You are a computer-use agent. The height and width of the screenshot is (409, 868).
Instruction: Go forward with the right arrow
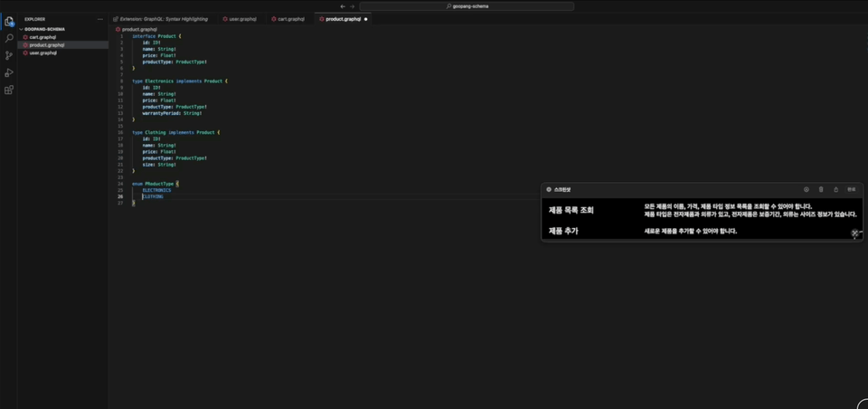pos(352,6)
